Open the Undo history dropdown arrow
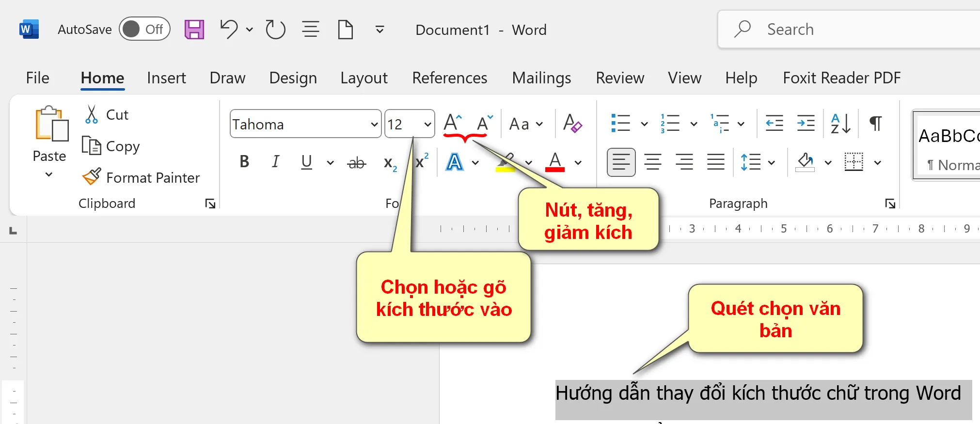Screen dimensions: 980x424 250,30
